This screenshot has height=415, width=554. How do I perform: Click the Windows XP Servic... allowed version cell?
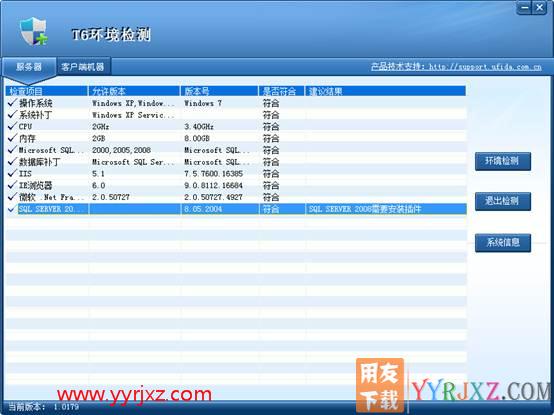(x=133, y=115)
